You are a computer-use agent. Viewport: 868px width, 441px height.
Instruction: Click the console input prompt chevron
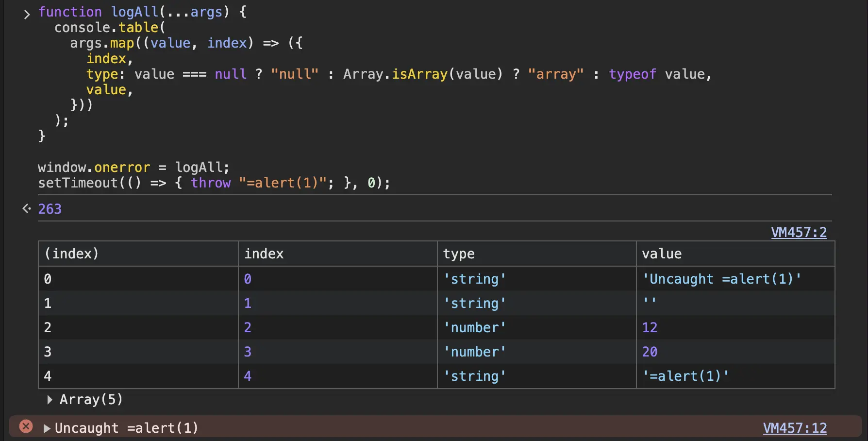[x=27, y=14]
